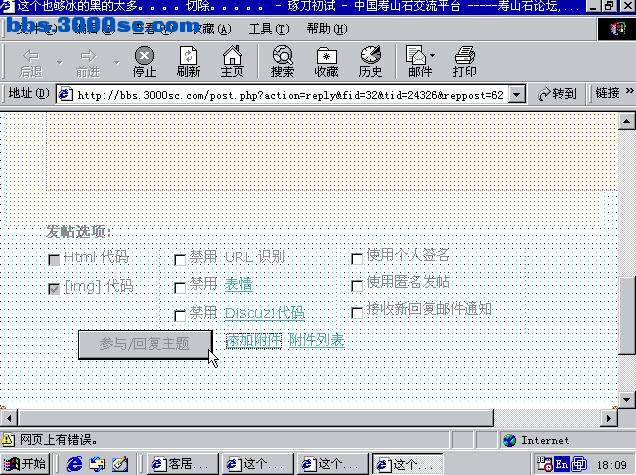Image resolution: width=636 pixels, height=475 pixels.
Task: Open the address bar dropdown arrow
Action: click(516, 95)
